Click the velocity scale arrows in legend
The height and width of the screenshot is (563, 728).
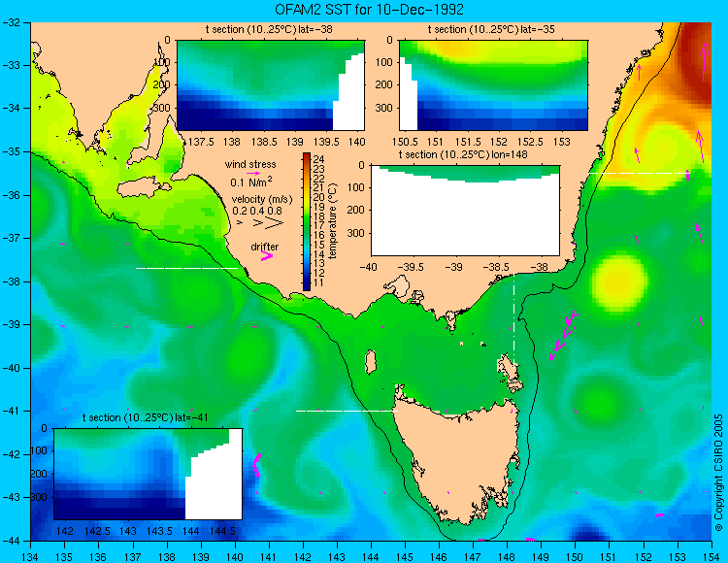260,223
